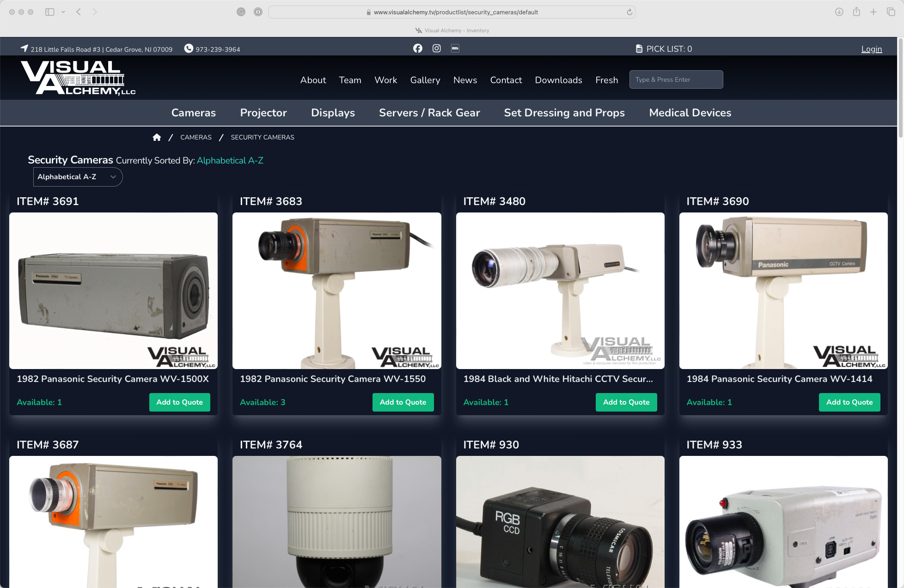Open the Downloads menu item
Screen dimensions: 904x588
click(x=558, y=80)
